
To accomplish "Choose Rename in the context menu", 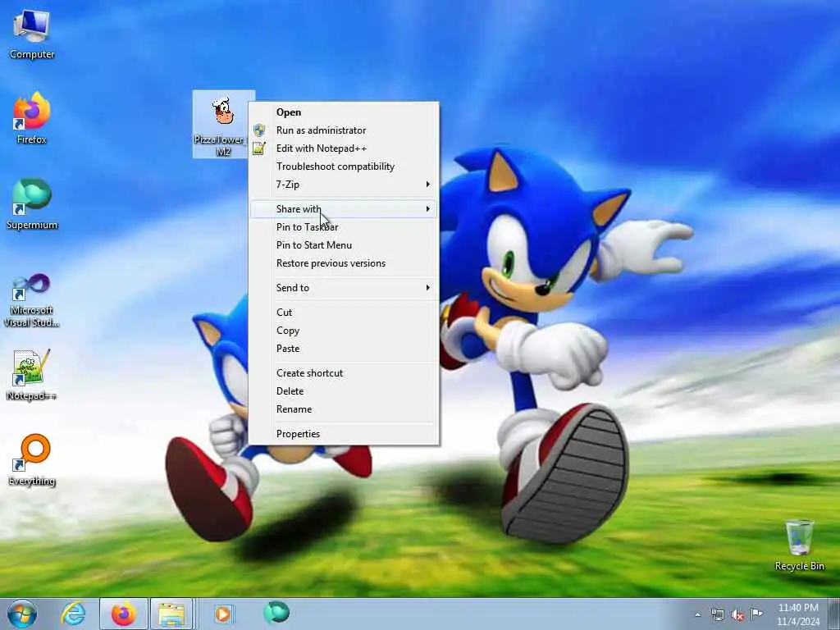I will pos(344,409).
